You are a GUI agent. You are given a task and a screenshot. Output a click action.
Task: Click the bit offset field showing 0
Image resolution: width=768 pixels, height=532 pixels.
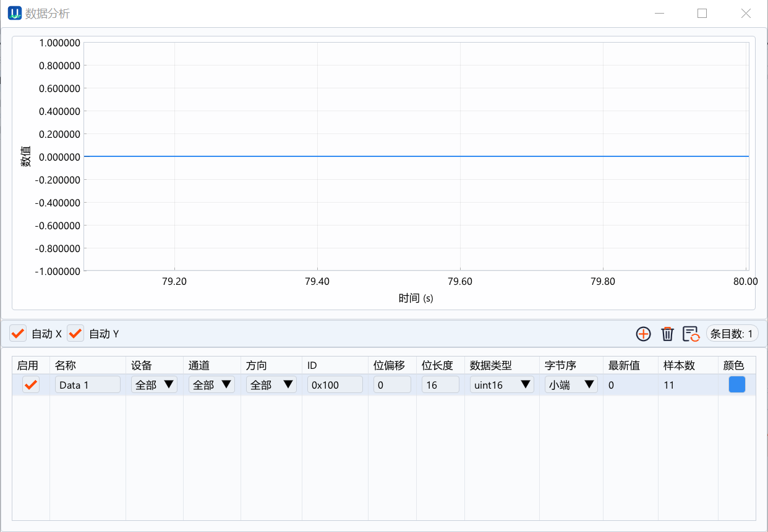(x=392, y=385)
